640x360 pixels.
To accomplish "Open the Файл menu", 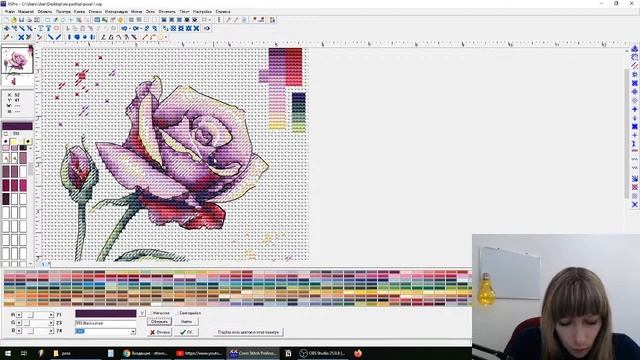I will pos(10,11).
